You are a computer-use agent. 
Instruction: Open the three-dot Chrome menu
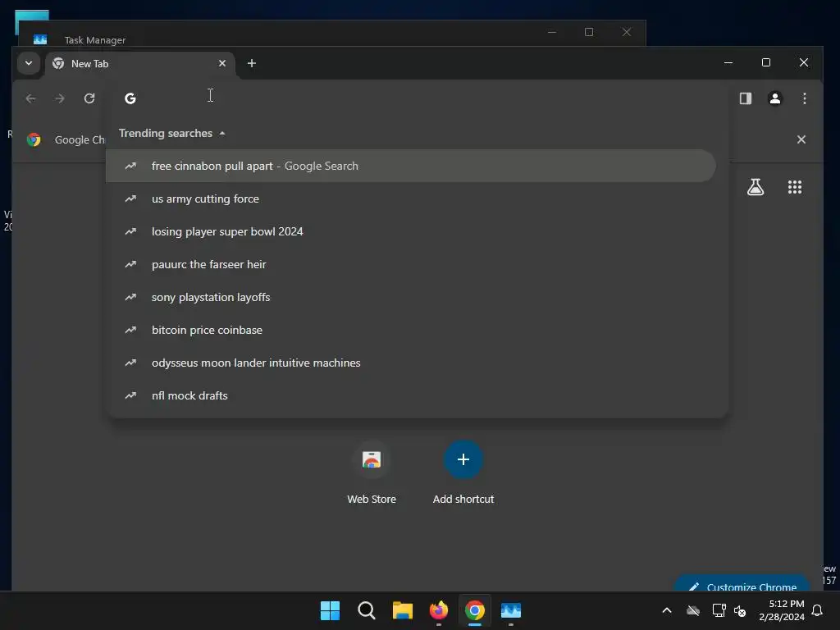pyautogui.click(x=804, y=98)
